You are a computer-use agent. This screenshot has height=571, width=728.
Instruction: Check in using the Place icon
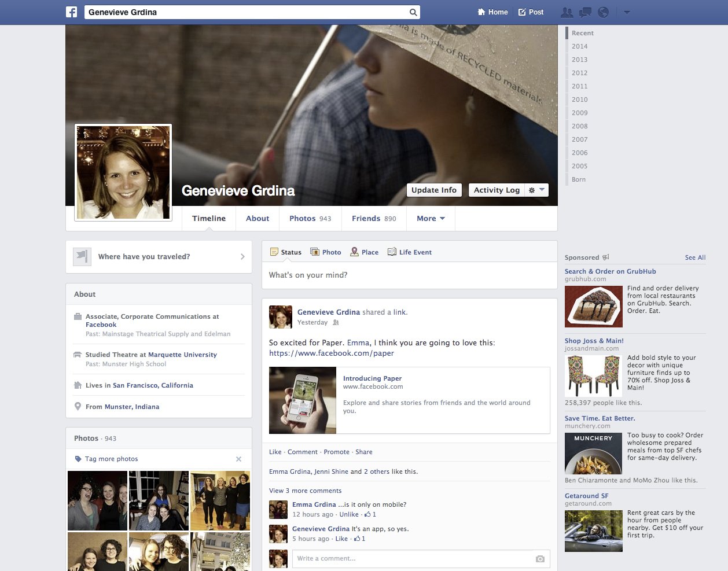(x=353, y=252)
